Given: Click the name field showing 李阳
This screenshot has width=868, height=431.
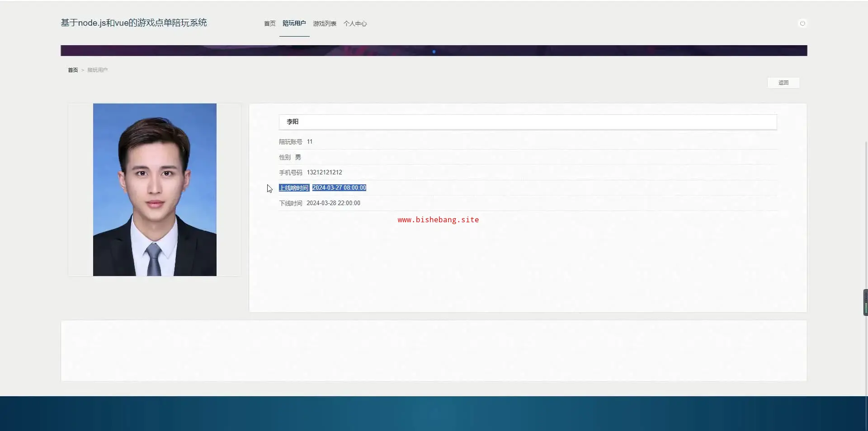Looking at the screenshot, I should click(528, 122).
